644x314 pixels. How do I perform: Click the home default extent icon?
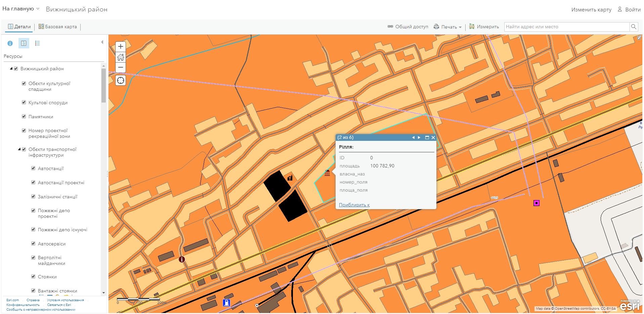coord(120,57)
